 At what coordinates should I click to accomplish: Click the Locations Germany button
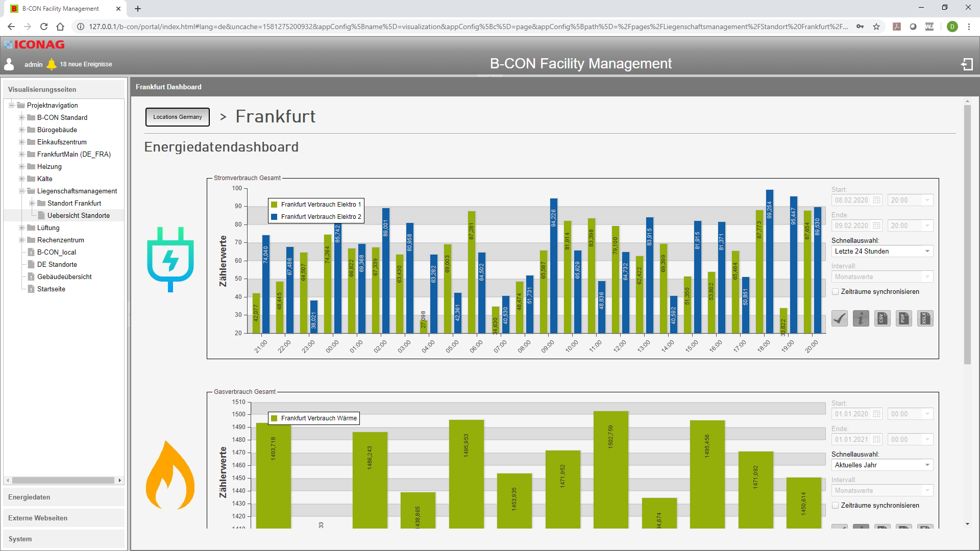(178, 117)
